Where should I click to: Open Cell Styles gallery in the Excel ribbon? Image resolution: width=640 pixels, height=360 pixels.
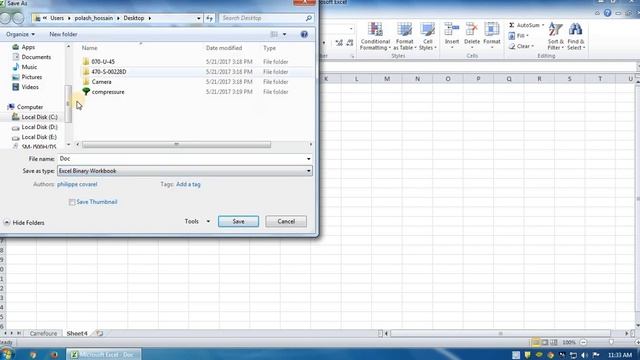(427, 36)
